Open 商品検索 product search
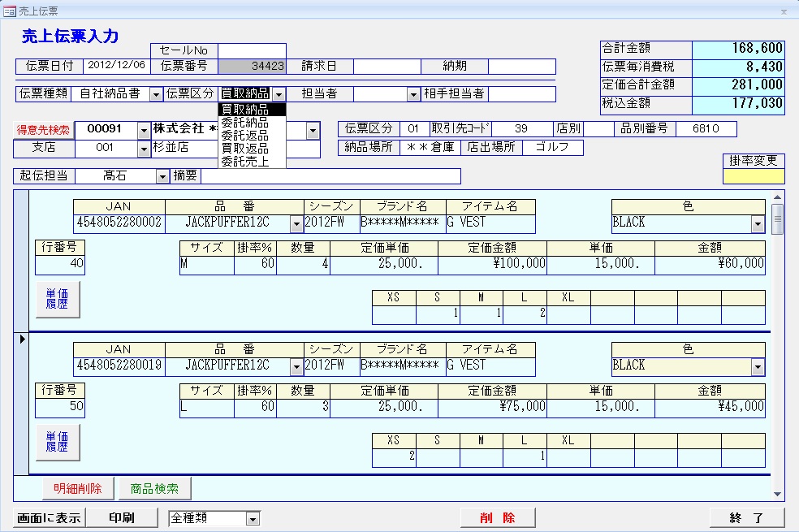Image resolution: width=799 pixels, height=532 pixels. click(x=154, y=488)
